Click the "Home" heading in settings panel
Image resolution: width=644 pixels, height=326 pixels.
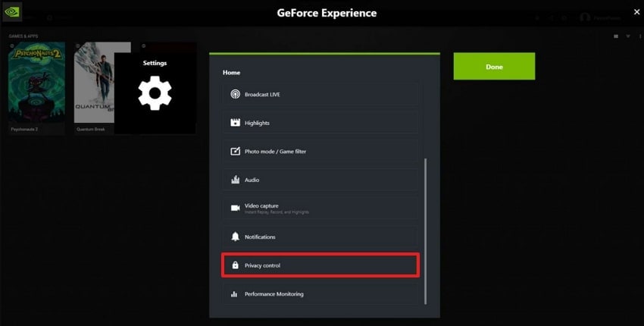point(231,72)
